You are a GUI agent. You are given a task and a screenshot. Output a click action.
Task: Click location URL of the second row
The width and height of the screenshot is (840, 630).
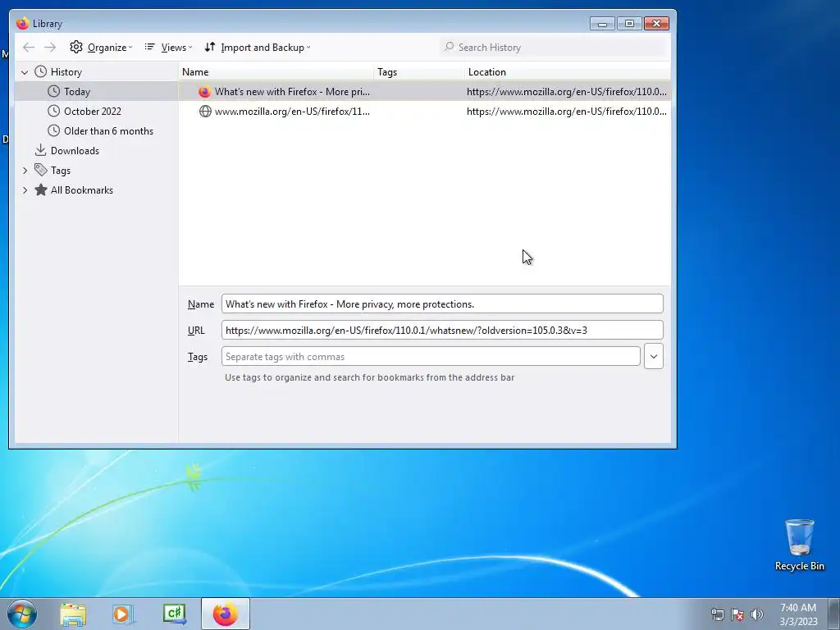[566, 112]
